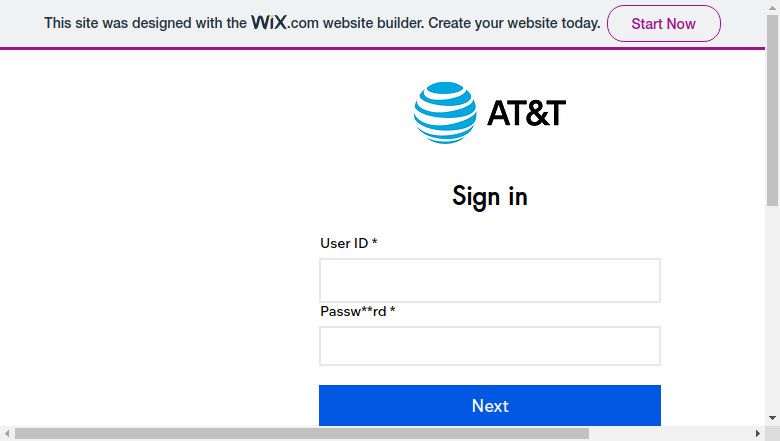Image resolution: width=780 pixels, height=441 pixels.
Task: Click the Passw**rd label
Action: (358, 311)
